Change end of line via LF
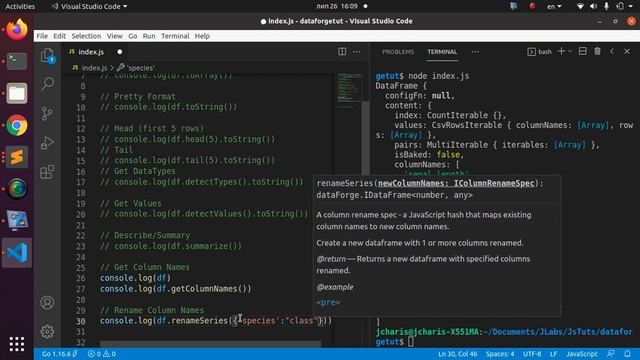This screenshot has width=640, height=360. tap(553, 354)
